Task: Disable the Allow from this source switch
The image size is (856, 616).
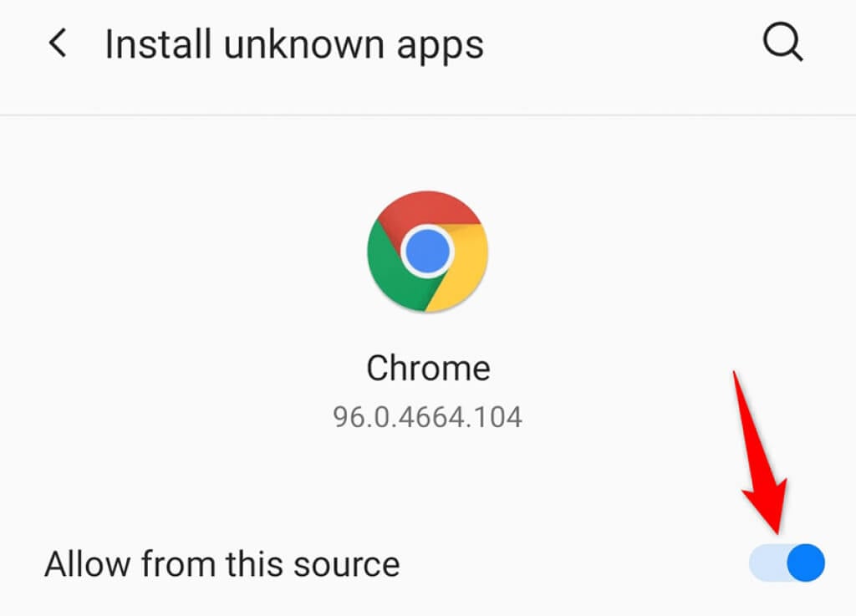Action: (787, 563)
